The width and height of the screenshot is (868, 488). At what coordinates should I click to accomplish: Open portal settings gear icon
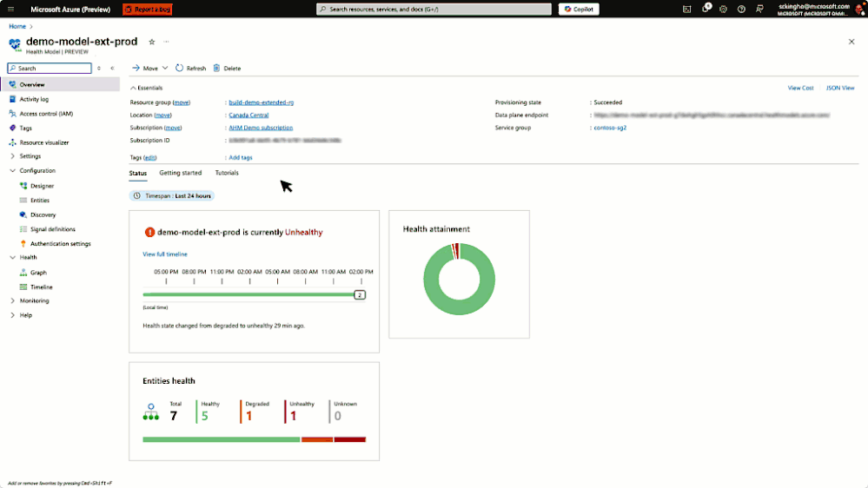coord(723,9)
